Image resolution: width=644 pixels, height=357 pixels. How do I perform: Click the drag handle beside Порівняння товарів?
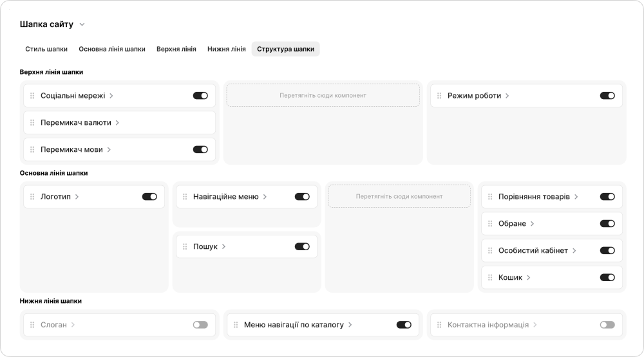point(490,197)
